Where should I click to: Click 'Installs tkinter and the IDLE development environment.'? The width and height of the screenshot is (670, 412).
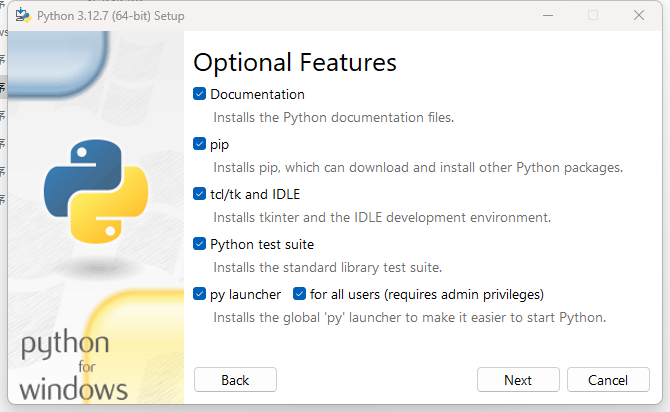[382, 217]
